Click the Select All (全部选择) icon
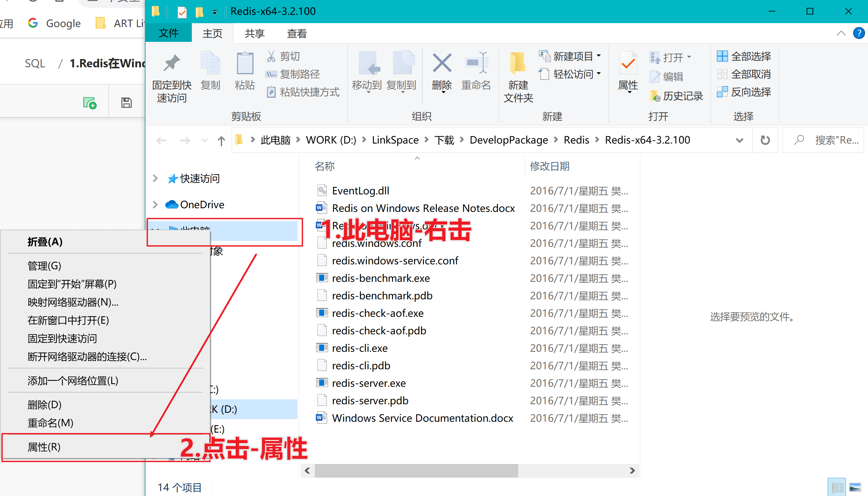 point(722,56)
